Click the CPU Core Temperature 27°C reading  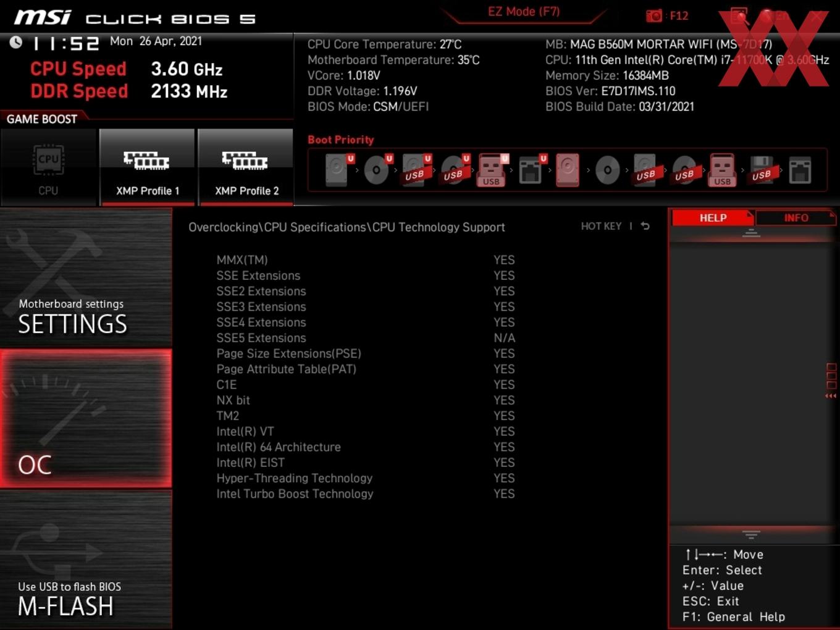pos(384,44)
